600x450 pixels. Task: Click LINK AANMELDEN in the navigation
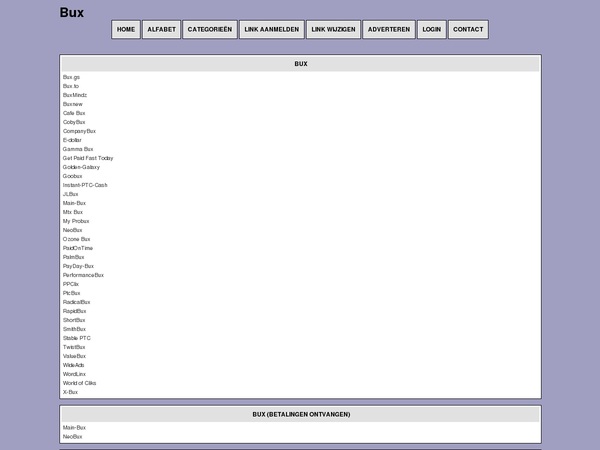point(272,29)
